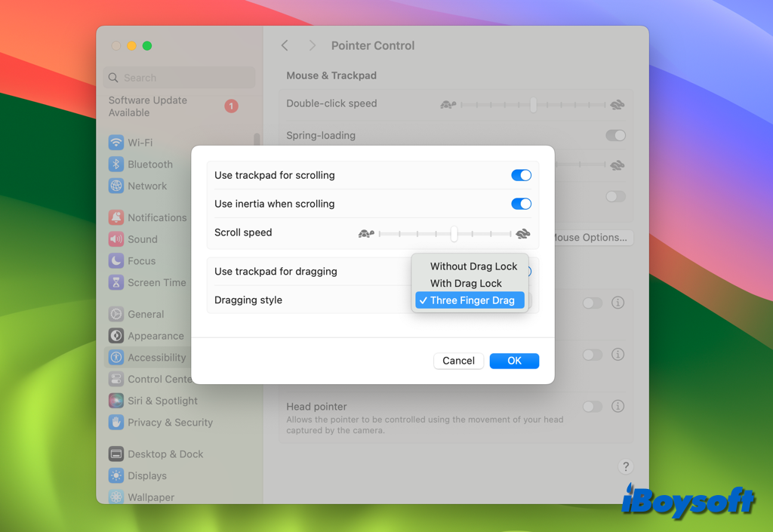Choose Without Drag Lock option
773x532 pixels.
click(470, 266)
